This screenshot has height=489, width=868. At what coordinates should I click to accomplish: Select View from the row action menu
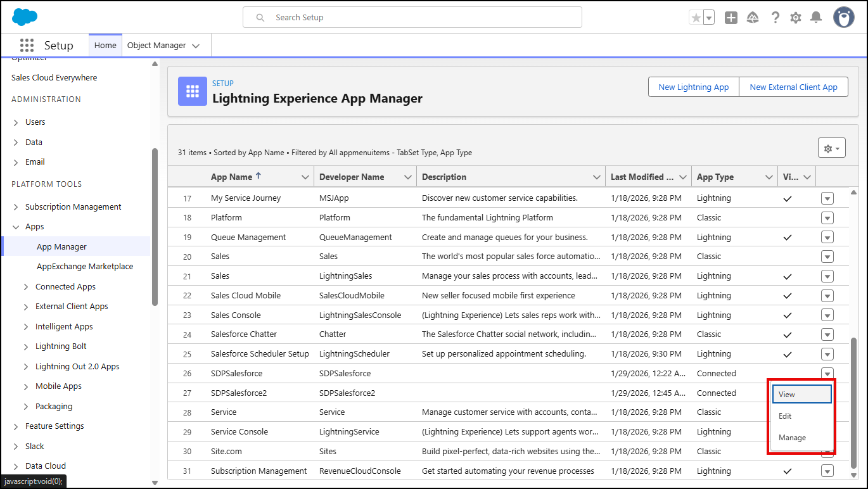click(801, 394)
